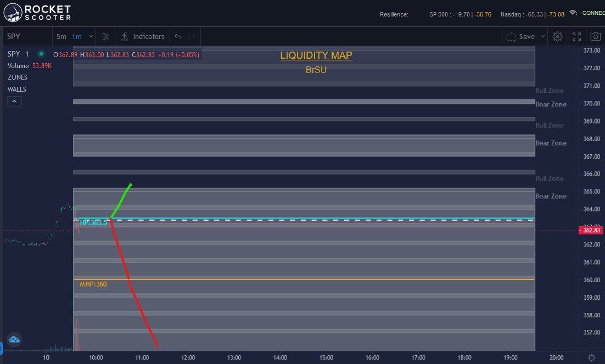Click the cloud icon near bottom left

pyautogui.click(x=14, y=340)
